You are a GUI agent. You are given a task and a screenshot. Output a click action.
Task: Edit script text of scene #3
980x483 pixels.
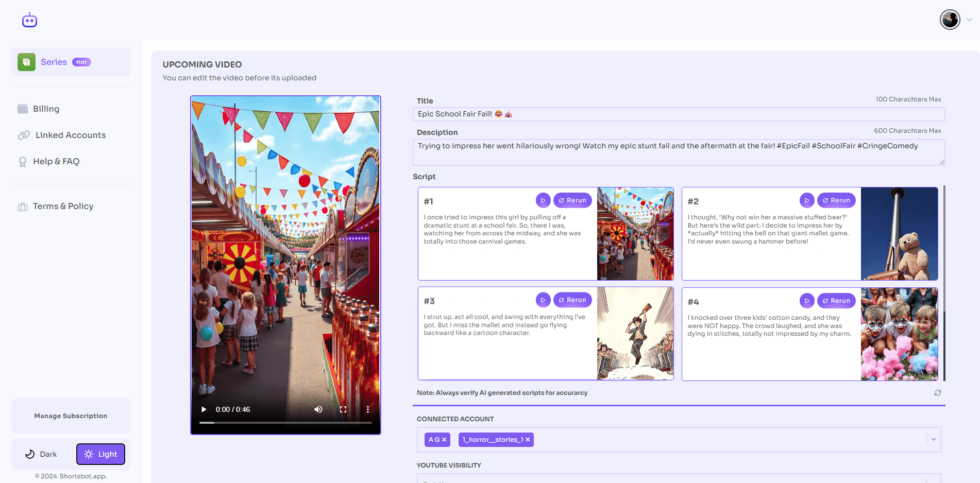tap(505, 325)
